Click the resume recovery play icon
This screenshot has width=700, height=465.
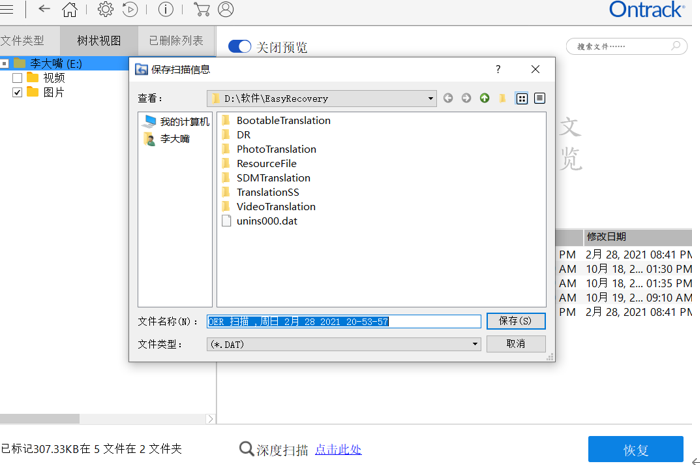pyautogui.click(x=130, y=9)
